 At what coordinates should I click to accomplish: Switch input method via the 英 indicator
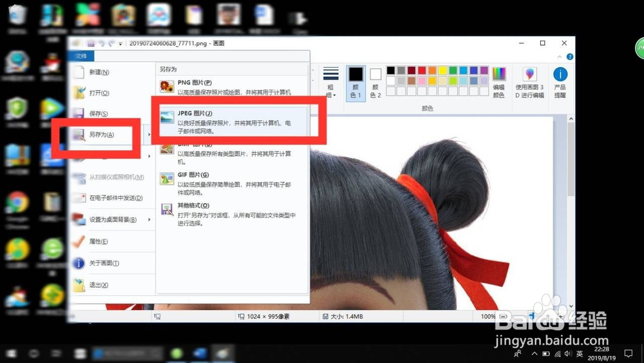click(x=580, y=353)
